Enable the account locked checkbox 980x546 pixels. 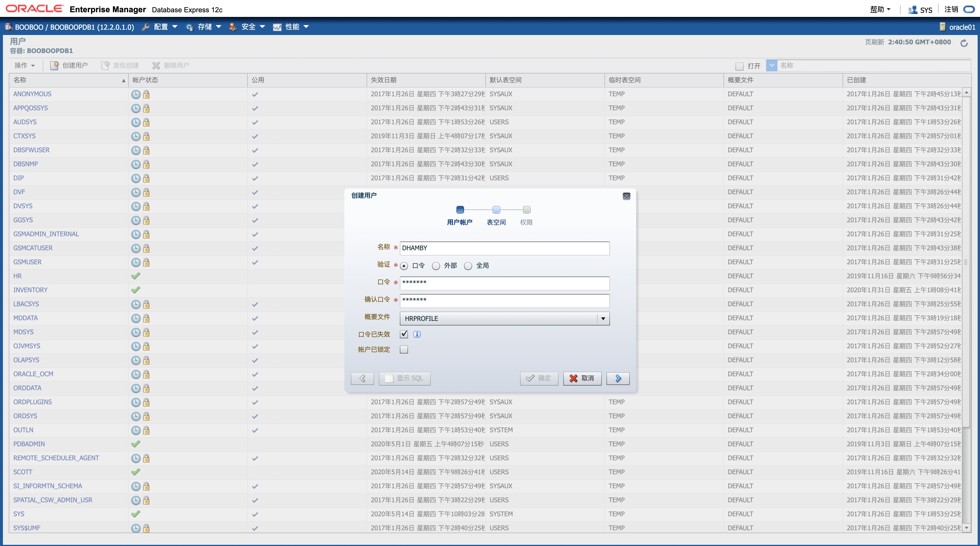tap(404, 349)
